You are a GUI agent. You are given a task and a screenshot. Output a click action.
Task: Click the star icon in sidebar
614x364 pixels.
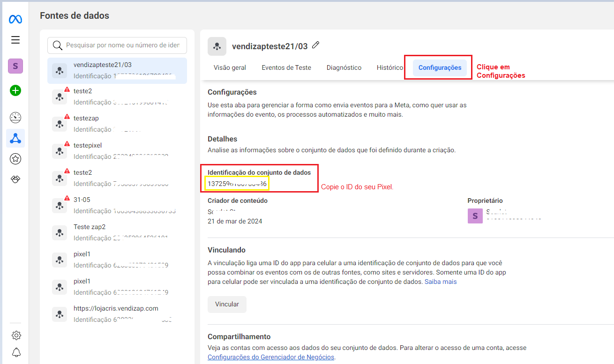(15, 159)
